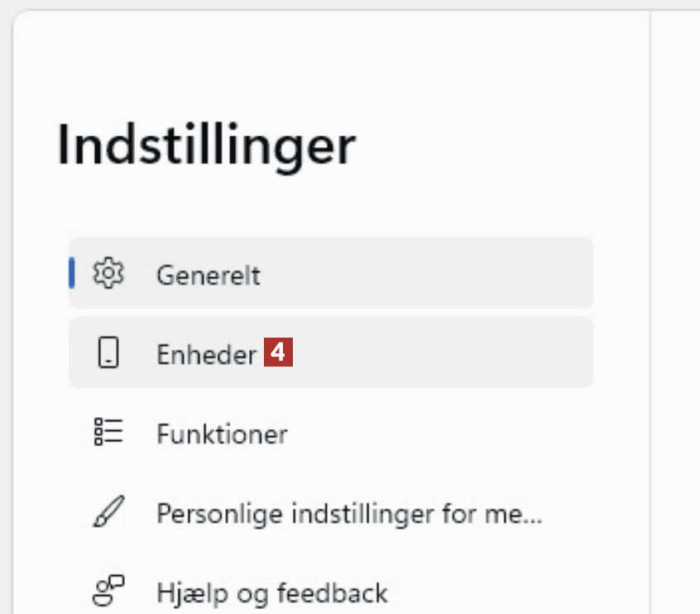Click the blue selection indicator beside Generelt

tap(72, 274)
